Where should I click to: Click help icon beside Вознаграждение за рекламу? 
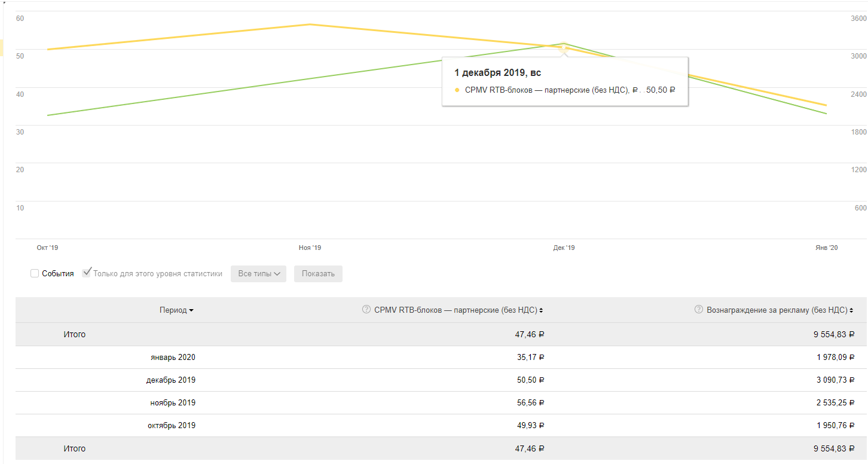tap(699, 310)
